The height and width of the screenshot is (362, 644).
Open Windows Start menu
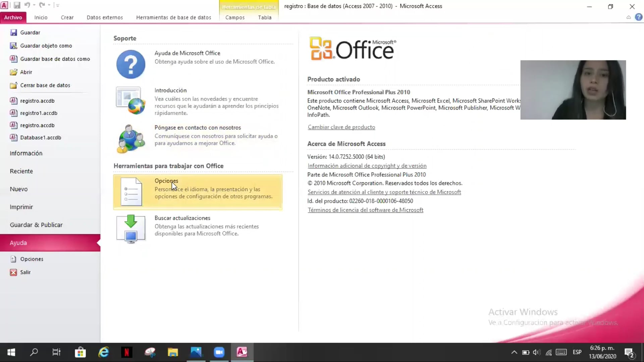pos(11,352)
